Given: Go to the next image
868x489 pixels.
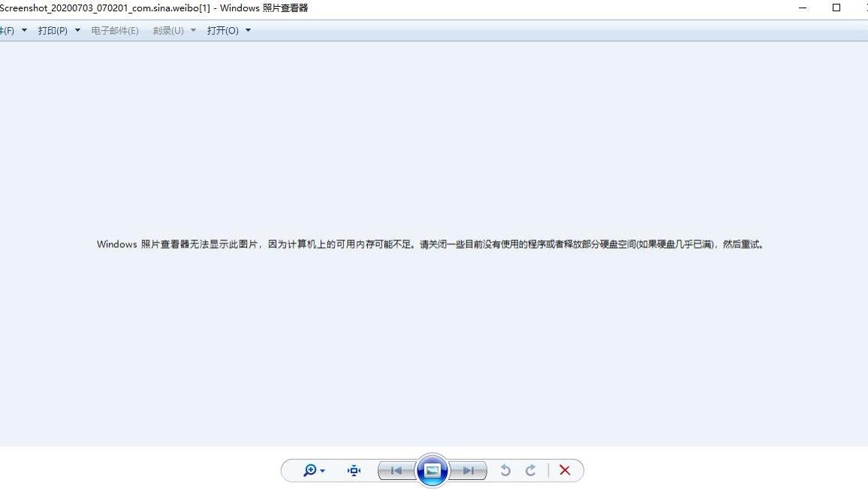Looking at the screenshot, I should tap(468, 470).
